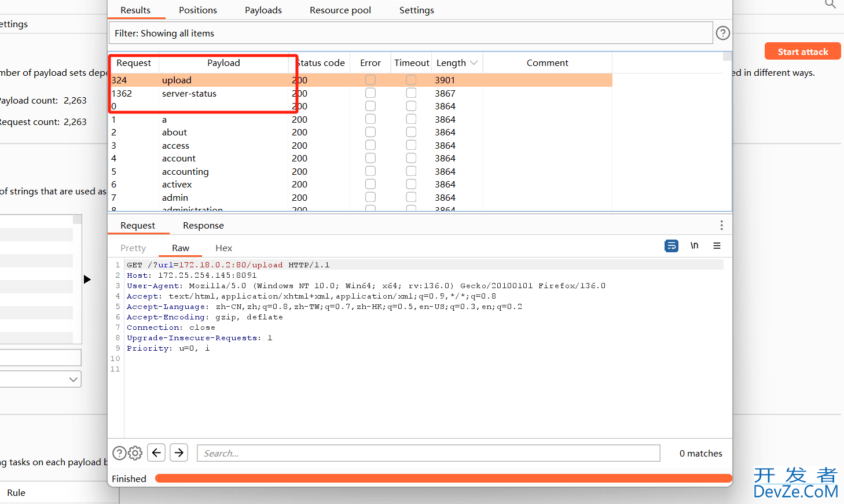The width and height of the screenshot is (844, 504).
Task: Go to next search match arrow
Action: point(179,453)
